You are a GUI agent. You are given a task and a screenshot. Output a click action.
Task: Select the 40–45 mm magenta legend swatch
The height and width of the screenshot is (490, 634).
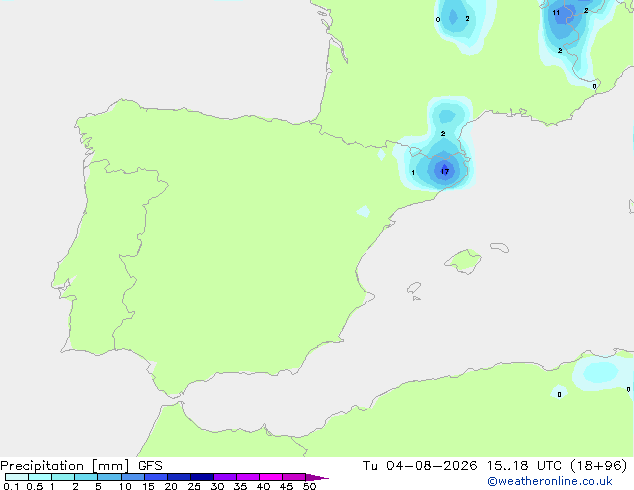pos(271,477)
